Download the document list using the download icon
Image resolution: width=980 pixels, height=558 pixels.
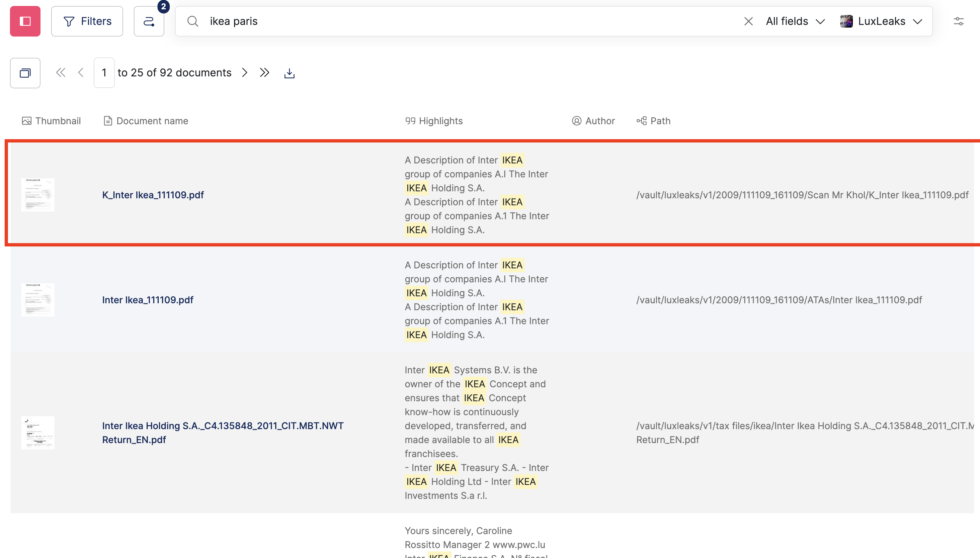point(289,72)
